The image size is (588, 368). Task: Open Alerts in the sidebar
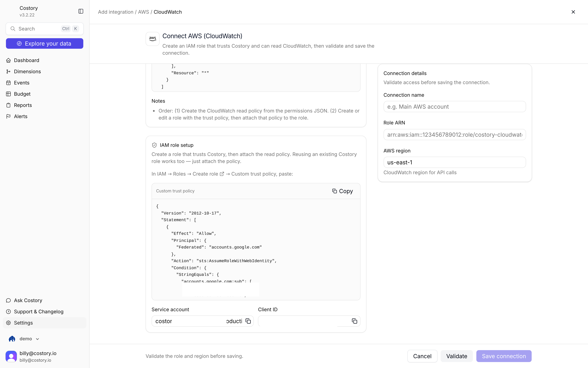(x=45, y=116)
